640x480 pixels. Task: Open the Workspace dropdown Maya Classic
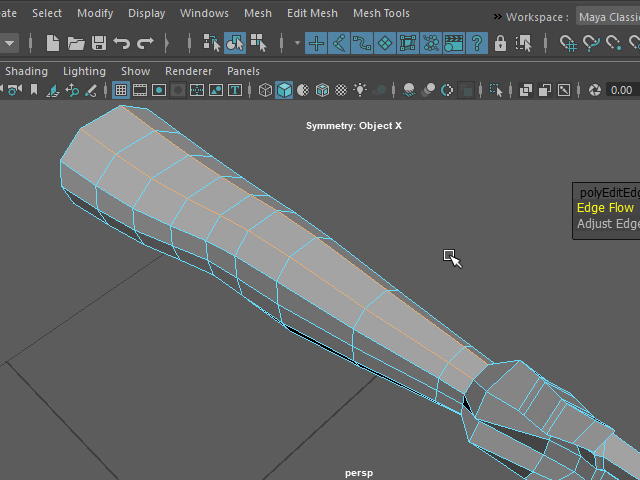[608, 16]
